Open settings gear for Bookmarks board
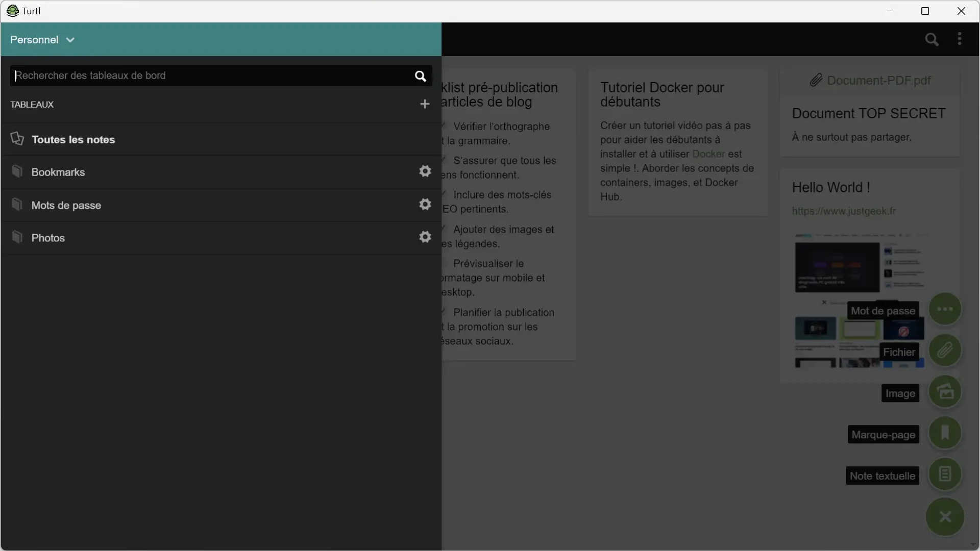Image resolution: width=980 pixels, height=551 pixels. (x=425, y=171)
